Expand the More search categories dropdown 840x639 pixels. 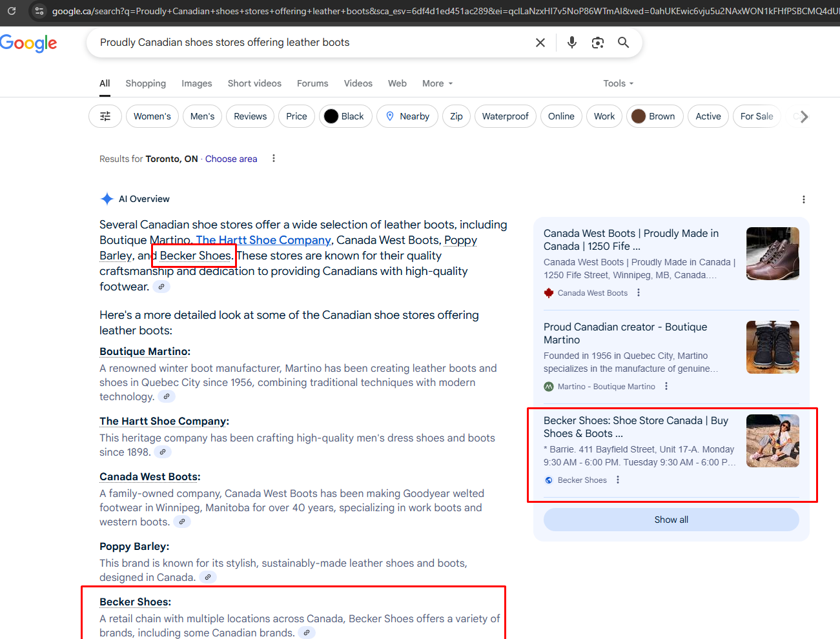pos(437,83)
